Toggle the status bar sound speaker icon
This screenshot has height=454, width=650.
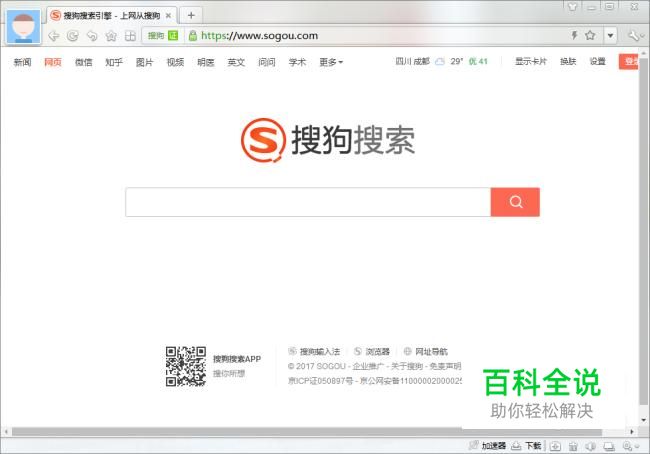point(590,446)
